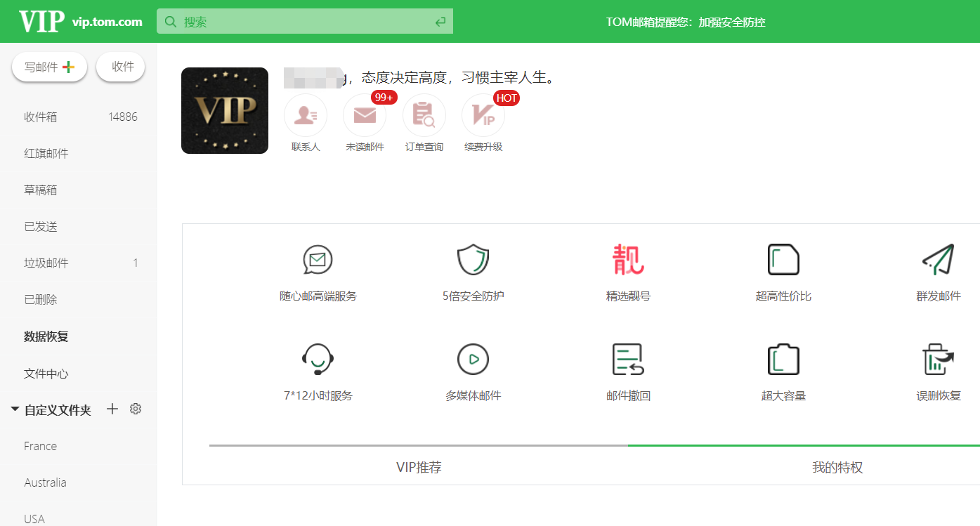Viewport: 980px width, 526px height.
Task: Collapse the 自定义文件夹 folder list
Action: [x=15, y=408]
